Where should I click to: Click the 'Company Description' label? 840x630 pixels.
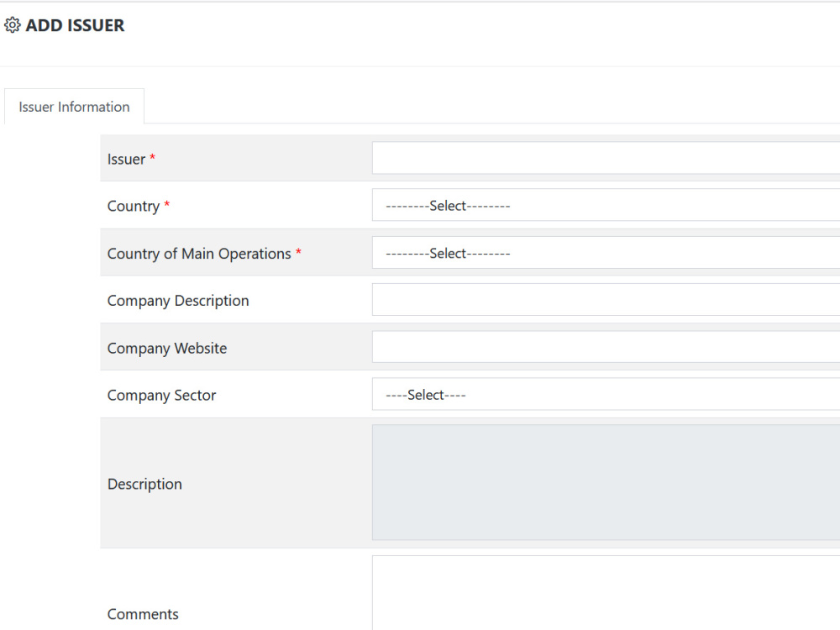pos(178,301)
